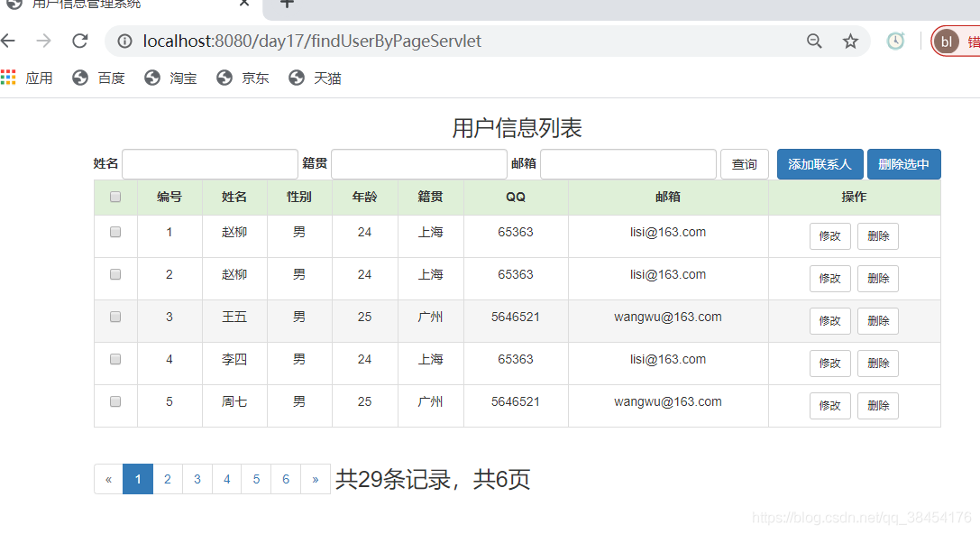Click the address bar URL text

pyautogui.click(x=312, y=41)
